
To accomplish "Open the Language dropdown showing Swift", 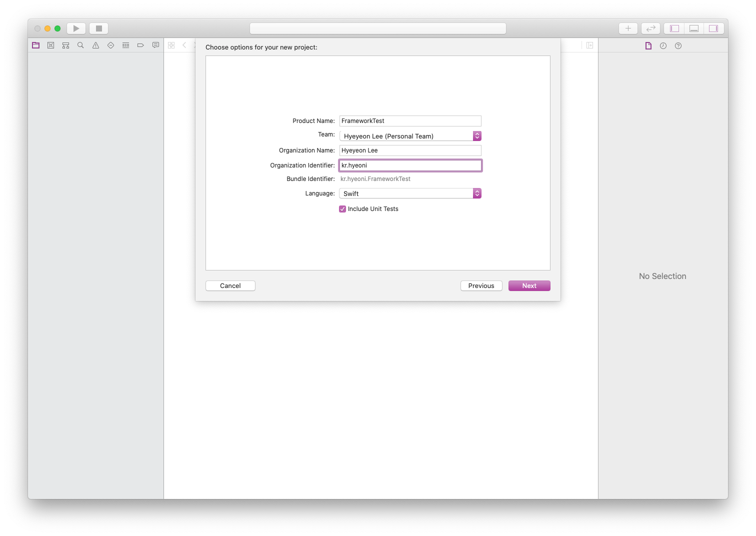I will pos(410,193).
